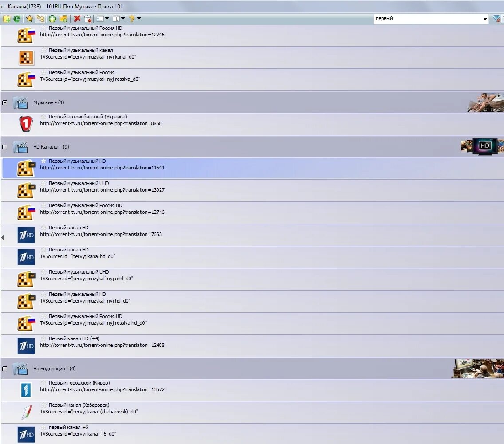This screenshot has width=504, height=444.
Task: Click the HD Каналы folder icon
Action: pyautogui.click(x=20, y=147)
